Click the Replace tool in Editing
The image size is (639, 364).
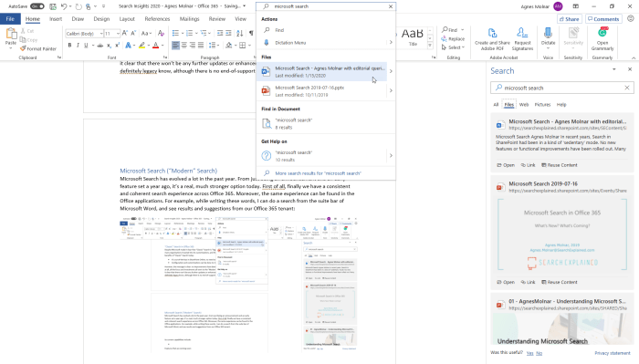click(453, 38)
